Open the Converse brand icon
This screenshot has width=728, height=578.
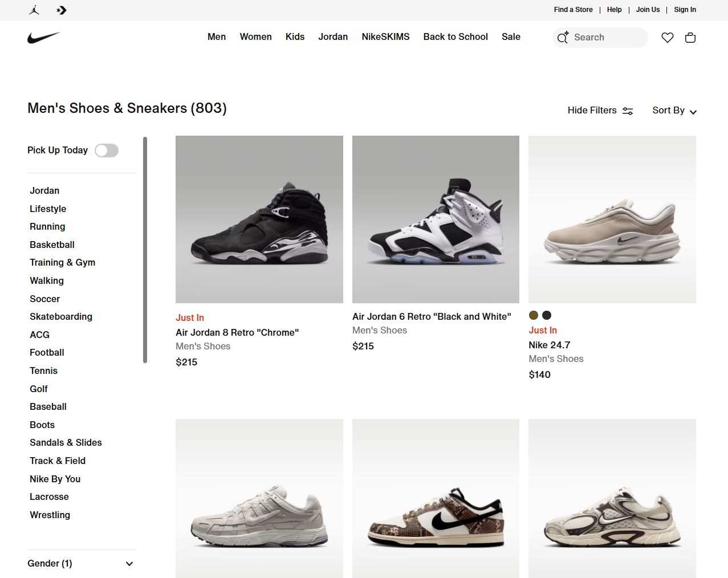[62, 10]
